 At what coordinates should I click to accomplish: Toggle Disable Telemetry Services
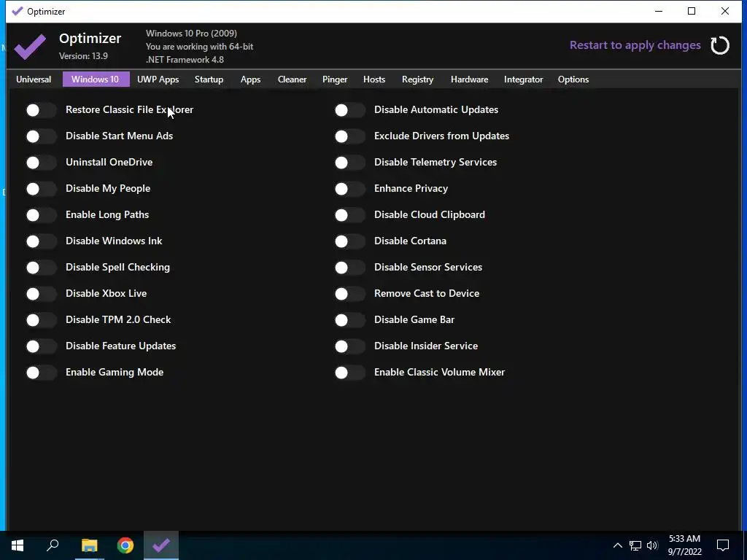coord(349,163)
